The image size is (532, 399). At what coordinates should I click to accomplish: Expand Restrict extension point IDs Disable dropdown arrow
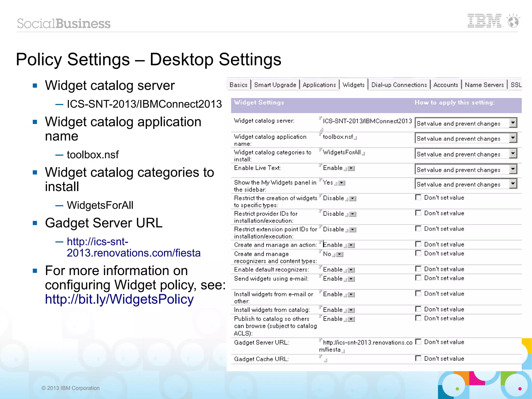[353, 230]
